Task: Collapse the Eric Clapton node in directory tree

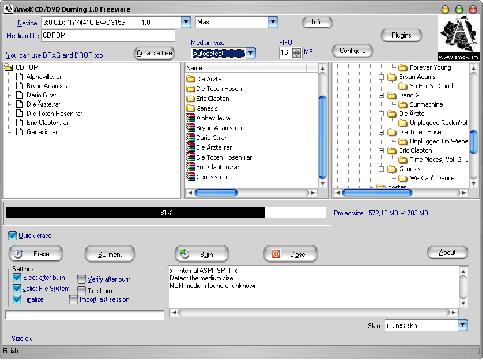Action: [382, 151]
